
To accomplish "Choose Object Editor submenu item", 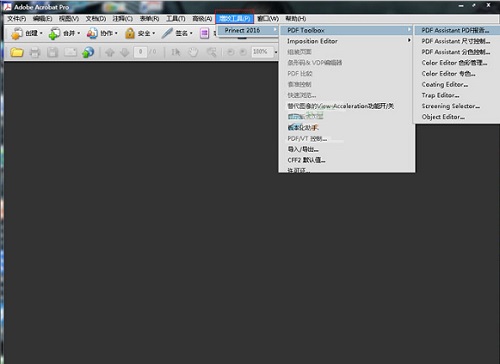I will click(457, 117).
